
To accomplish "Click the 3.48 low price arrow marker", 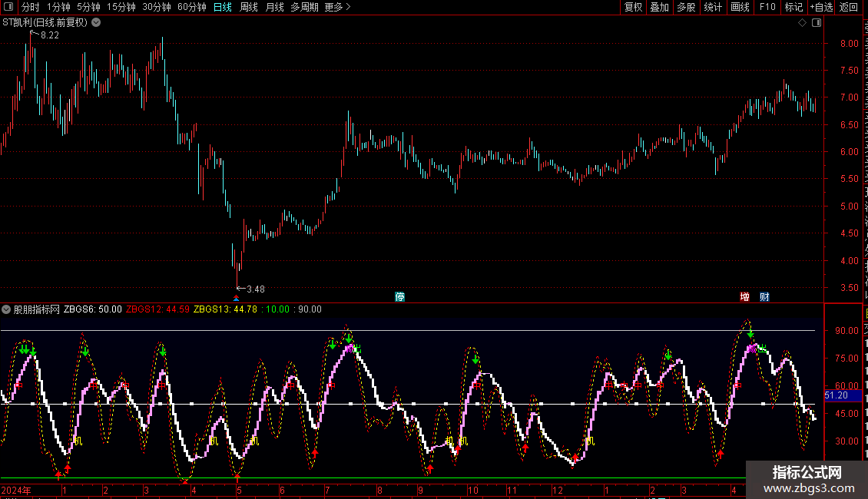I will [x=250, y=289].
